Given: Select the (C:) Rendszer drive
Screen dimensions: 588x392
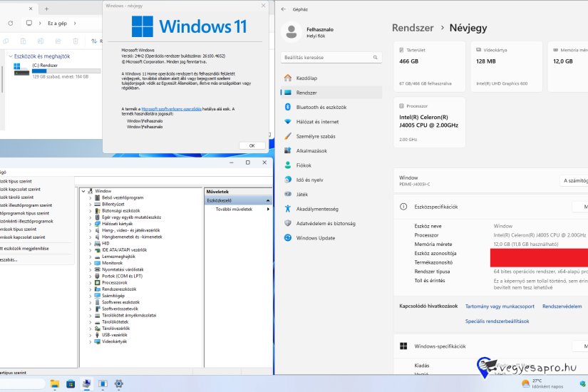Looking at the screenshot, I should point(44,66).
